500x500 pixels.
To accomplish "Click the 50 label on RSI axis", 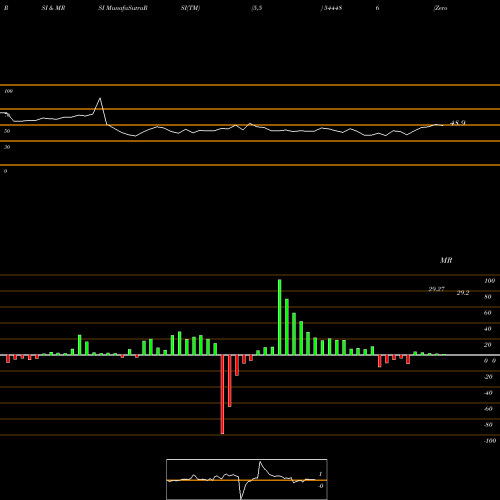I will pos(7,131).
